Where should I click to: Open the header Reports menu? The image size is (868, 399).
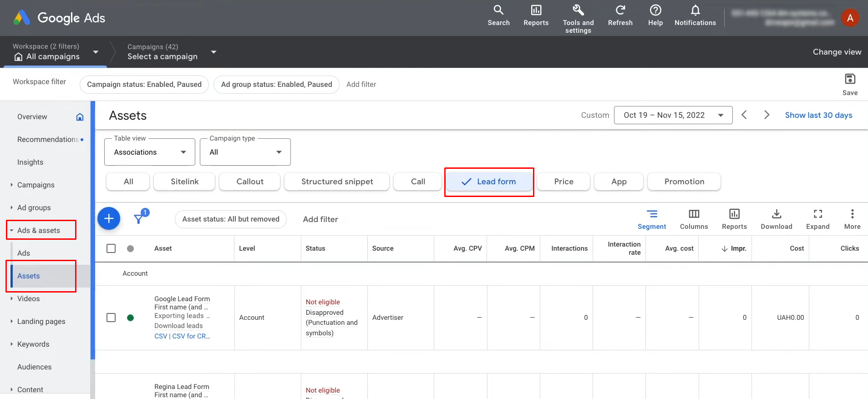click(536, 16)
